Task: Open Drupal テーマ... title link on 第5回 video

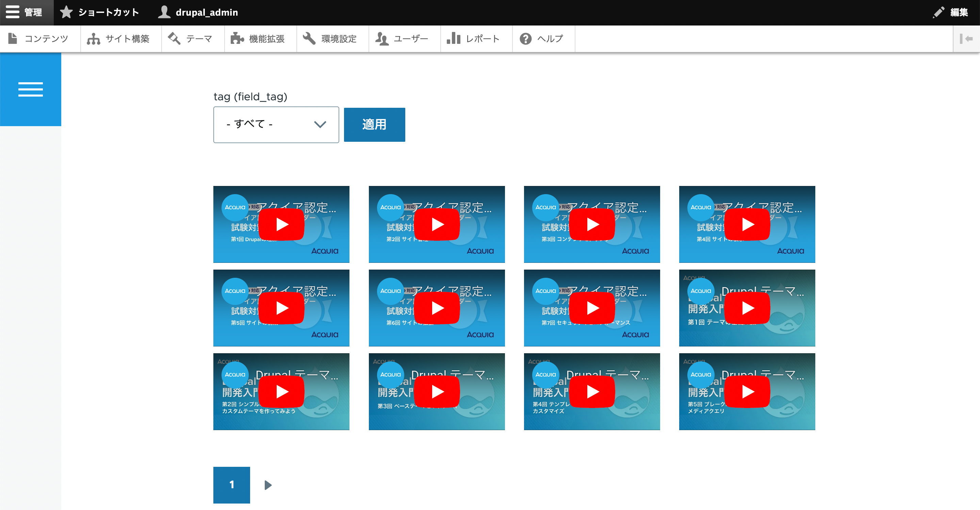Action: pyautogui.click(x=762, y=375)
